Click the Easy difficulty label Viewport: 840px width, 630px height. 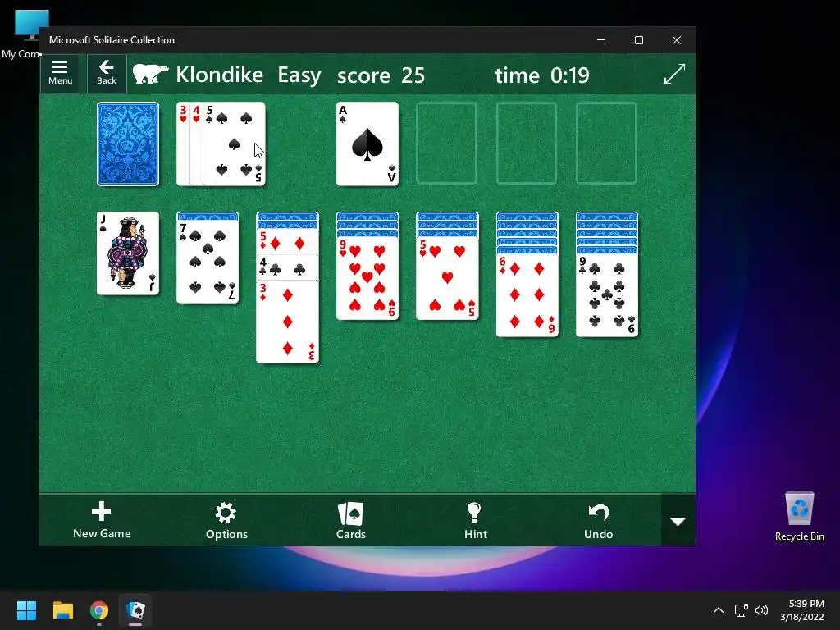299,75
